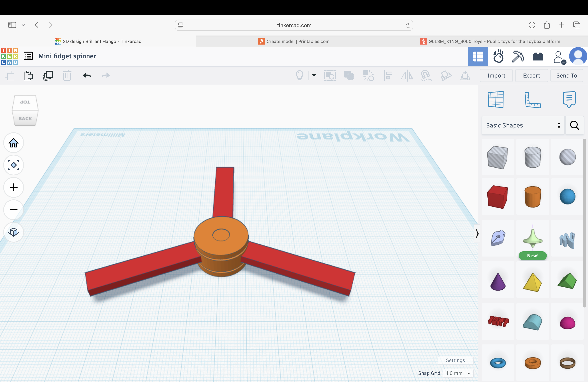Search shapes with magnifier icon
The height and width of the screenshot is (382, 588).
(x=574, y=125)
